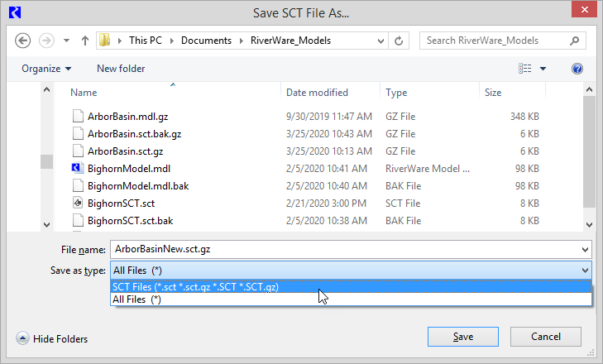Click the ArborBasin.mdl.gz file icon

pyautogui.click(x=78, y=117)
